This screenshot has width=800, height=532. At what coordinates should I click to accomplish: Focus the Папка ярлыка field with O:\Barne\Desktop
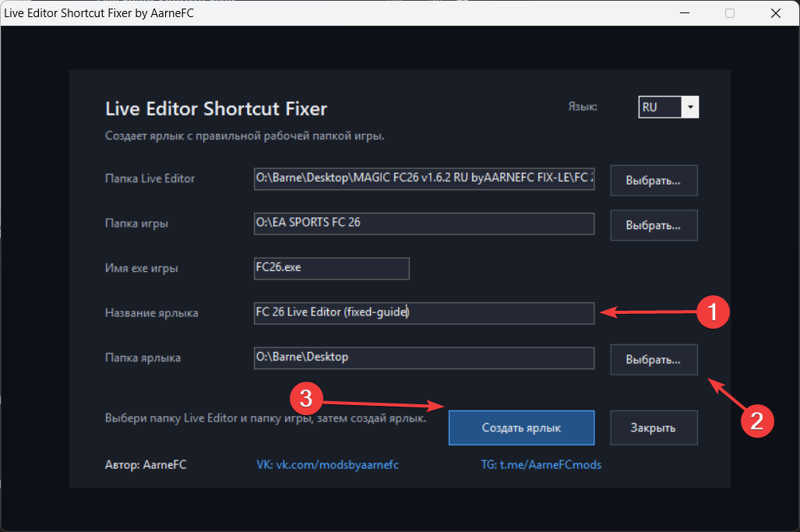424,358
